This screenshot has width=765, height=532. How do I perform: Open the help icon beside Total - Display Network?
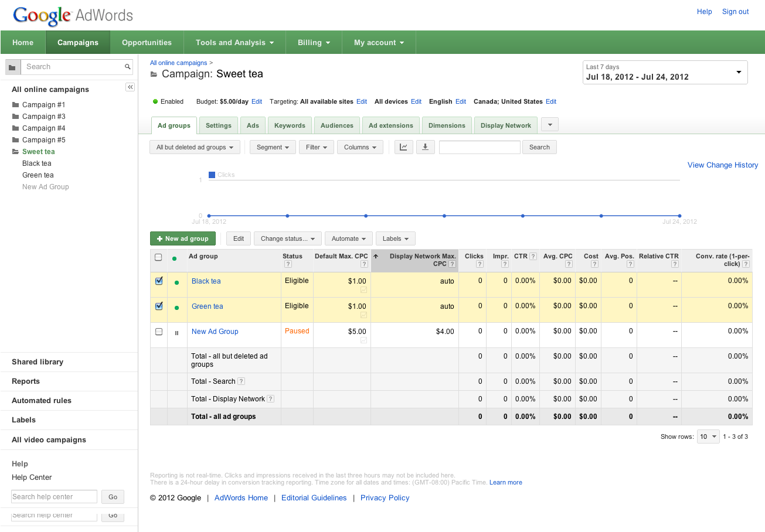pos(270,399)
